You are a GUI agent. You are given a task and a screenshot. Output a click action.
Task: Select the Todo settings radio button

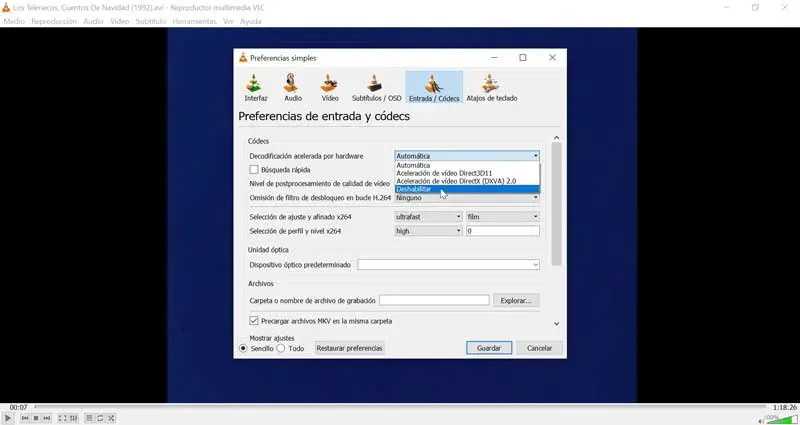281,348
